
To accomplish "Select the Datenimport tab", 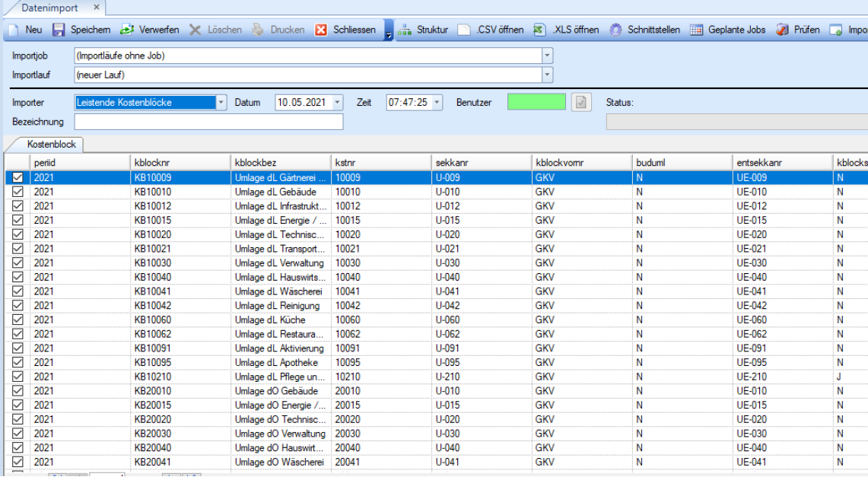I will [49, 8].
